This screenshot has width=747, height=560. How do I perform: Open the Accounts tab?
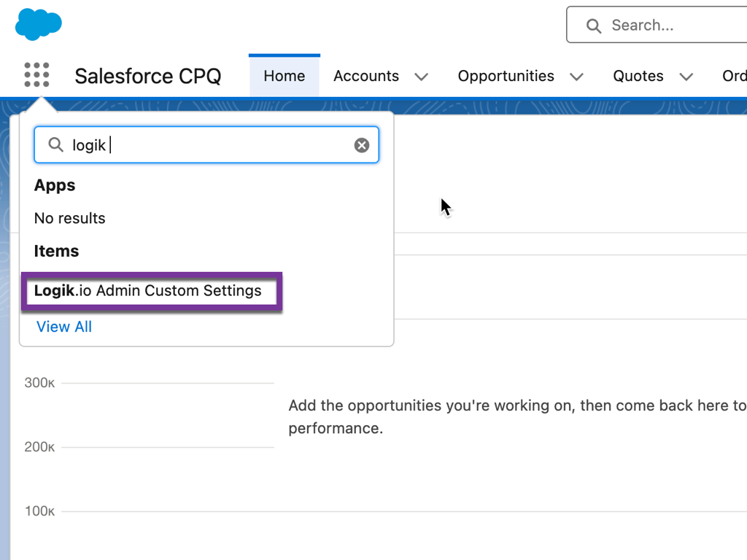click(x=366, y=76)
